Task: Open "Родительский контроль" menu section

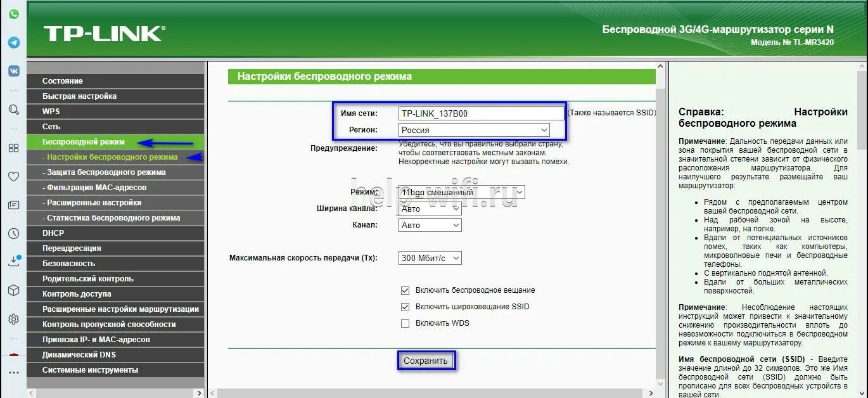Action: tap(115, 279)
